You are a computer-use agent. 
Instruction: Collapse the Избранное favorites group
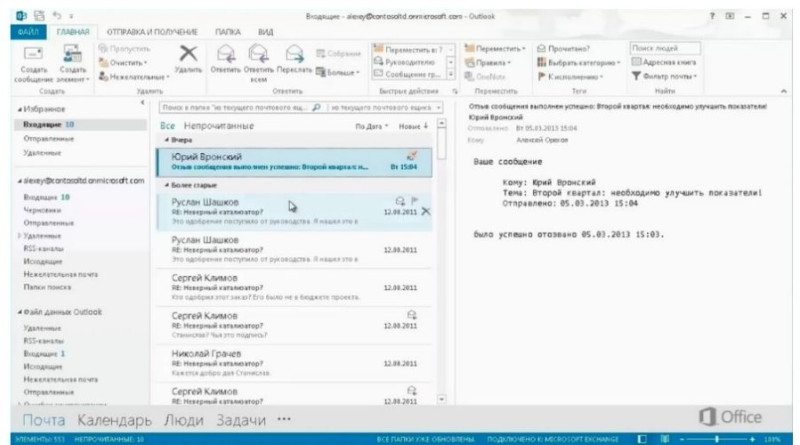pos(19,110)
